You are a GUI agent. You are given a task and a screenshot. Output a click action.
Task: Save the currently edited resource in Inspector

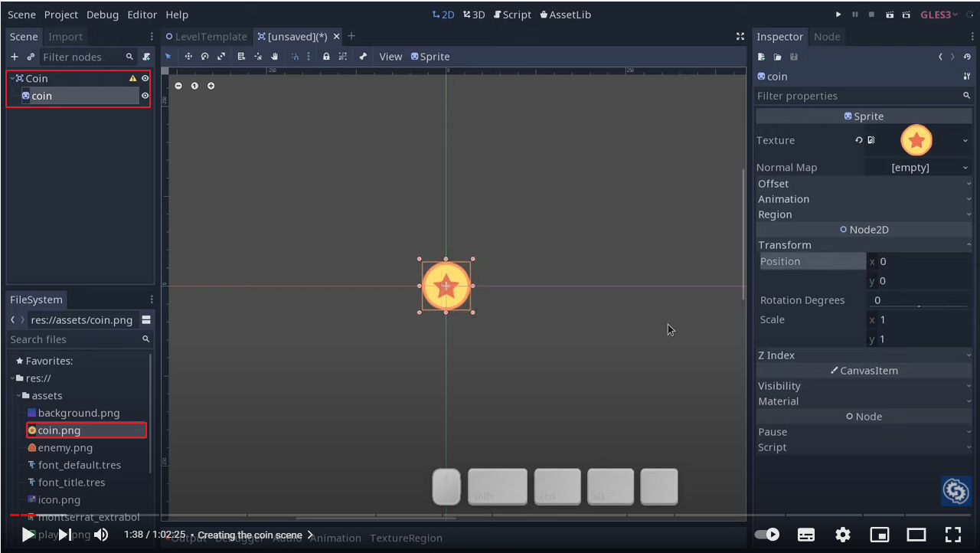794,57
